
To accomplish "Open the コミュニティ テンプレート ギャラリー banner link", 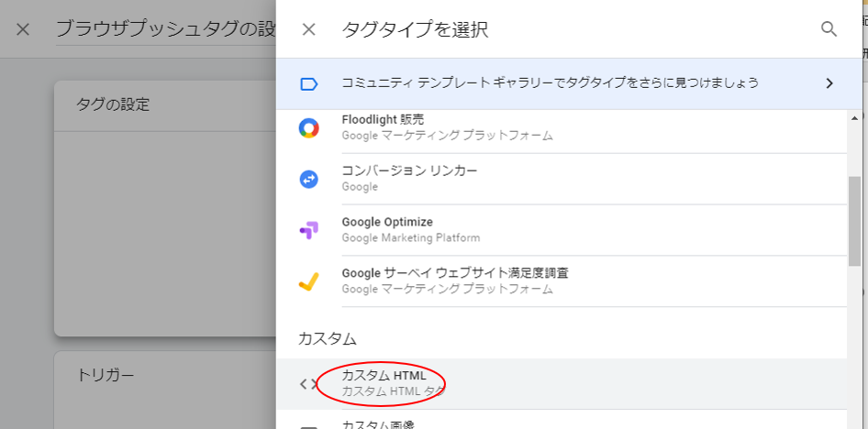I will point(569,83).
